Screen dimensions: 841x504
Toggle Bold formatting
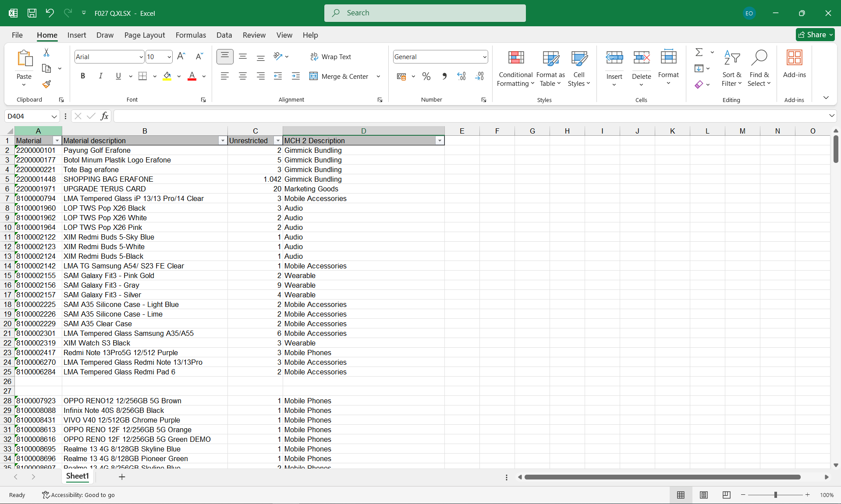83,76
